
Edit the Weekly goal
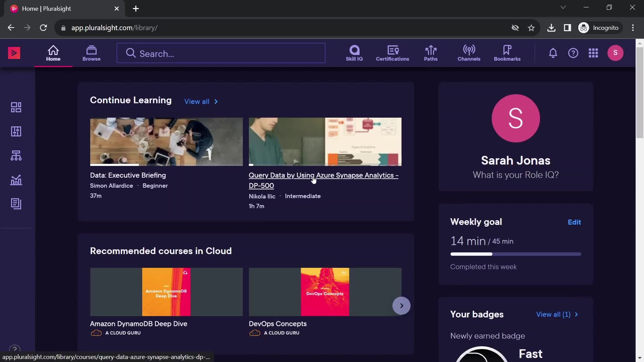click(x=574, y=222)
